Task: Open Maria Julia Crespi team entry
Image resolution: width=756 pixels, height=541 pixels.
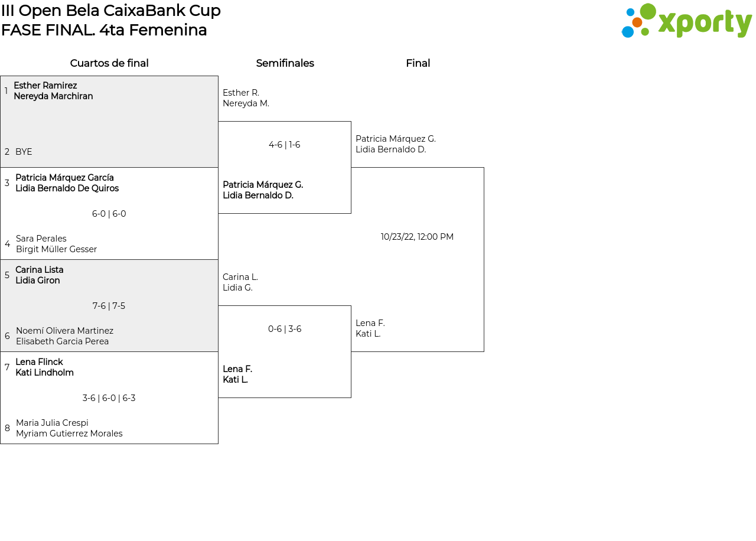Action: coord(69,428)
